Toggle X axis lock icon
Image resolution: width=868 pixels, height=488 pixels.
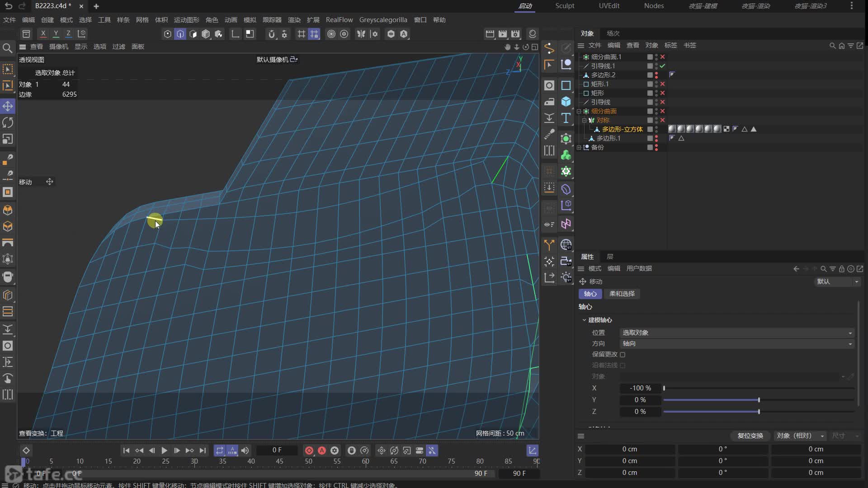(43, 33)
